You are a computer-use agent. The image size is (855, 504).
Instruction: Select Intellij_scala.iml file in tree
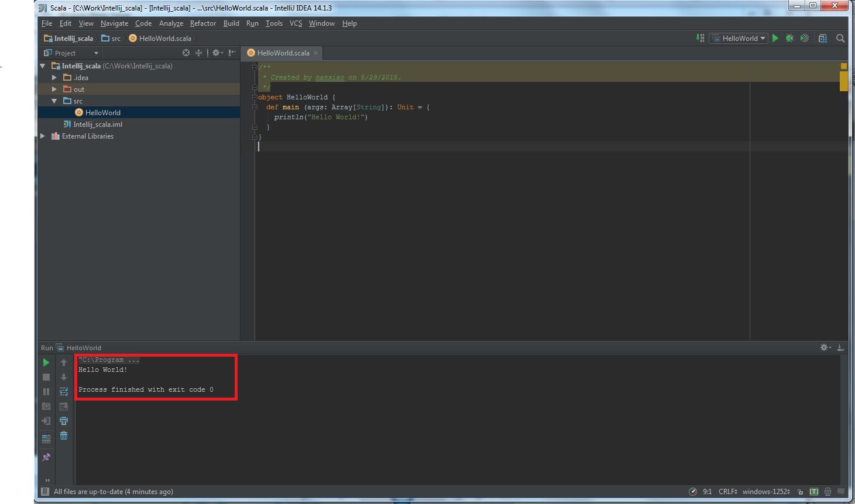[x=97, y=125]
